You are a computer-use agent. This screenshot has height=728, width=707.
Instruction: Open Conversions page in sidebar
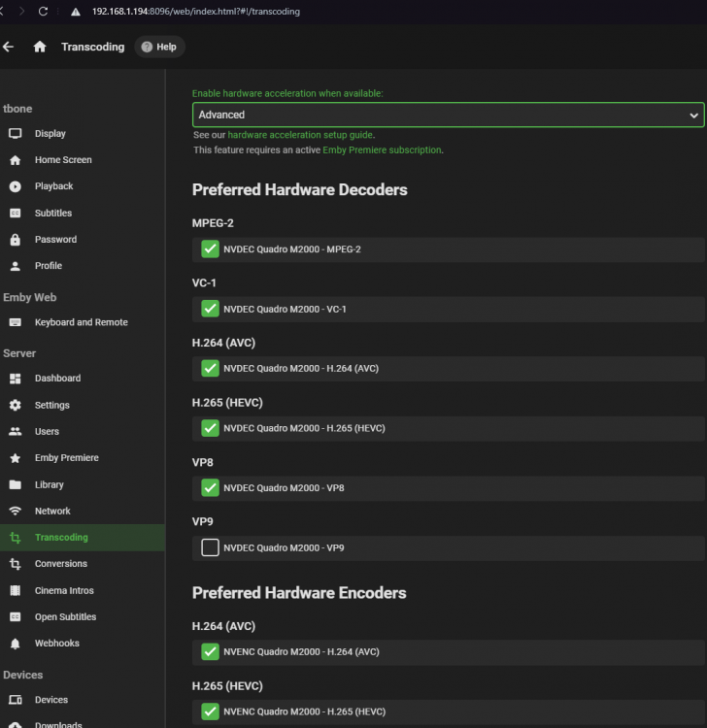coord(61,564)
